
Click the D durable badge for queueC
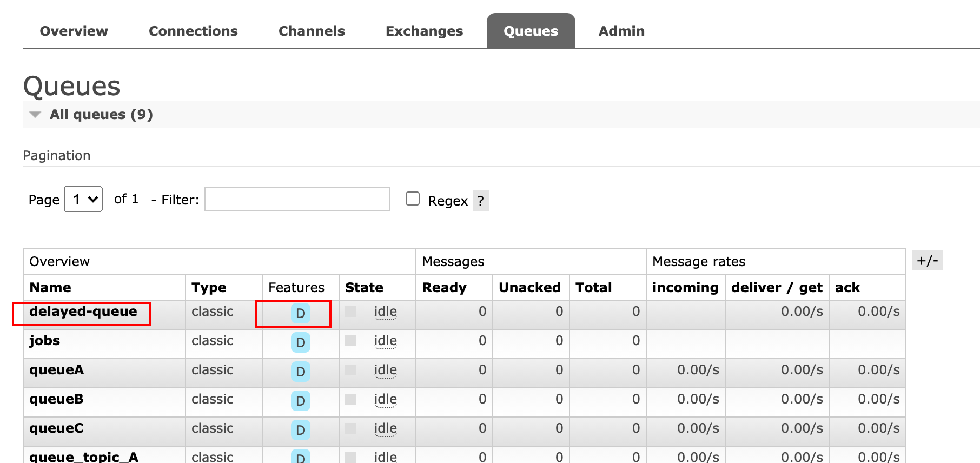click(x=300, y=431)
